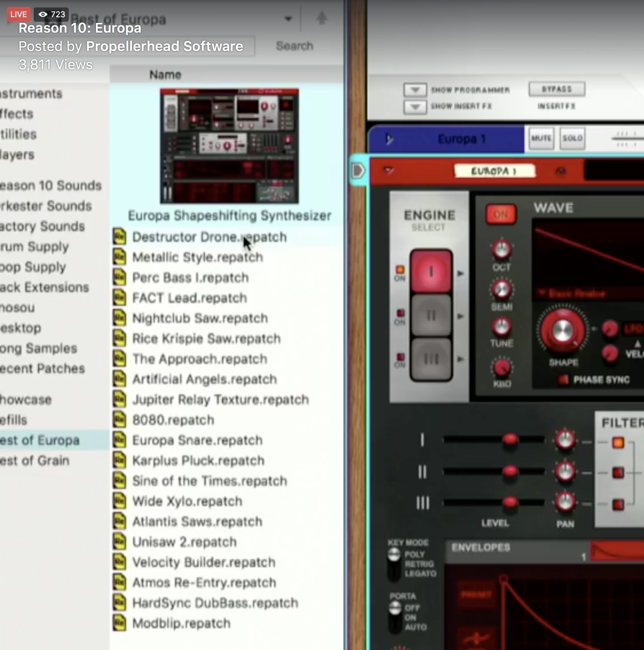The height and width of the screenshot is (650, 644).
Task: Toggle the Engine II filter routing button
Action: pyautogui.click(x=618, y=473)
